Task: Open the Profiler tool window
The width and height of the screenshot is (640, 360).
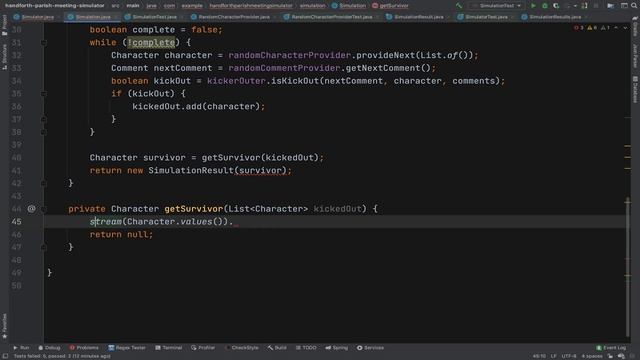Action: pyautogui.click(x=203, y=348)
